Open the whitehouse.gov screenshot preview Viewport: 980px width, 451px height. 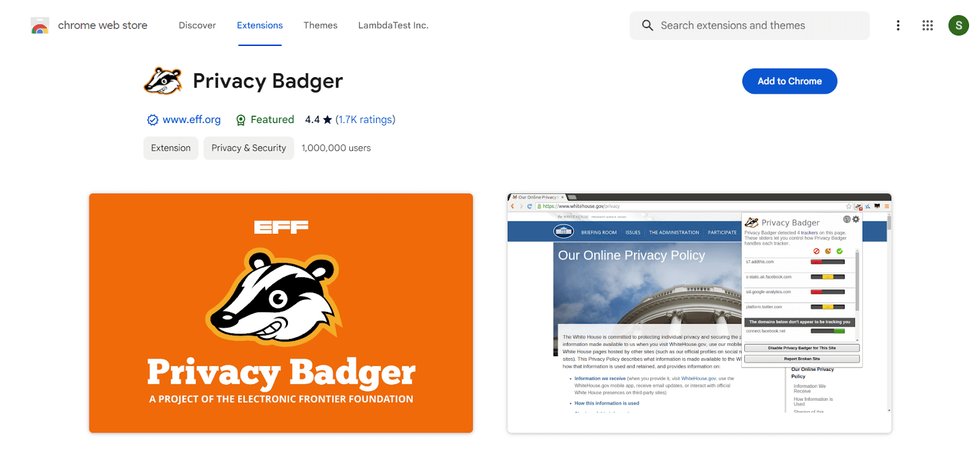tap(699, 313)
